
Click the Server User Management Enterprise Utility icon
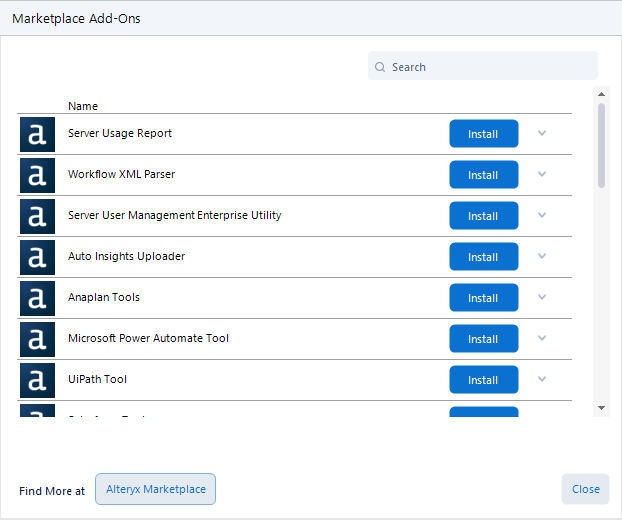[37, 217]
